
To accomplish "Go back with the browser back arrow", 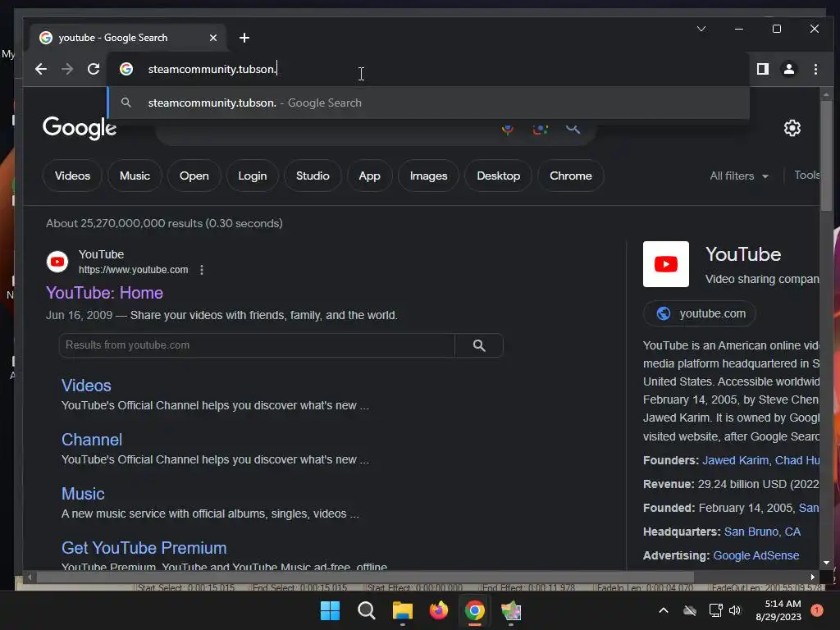I will point(41,69).
